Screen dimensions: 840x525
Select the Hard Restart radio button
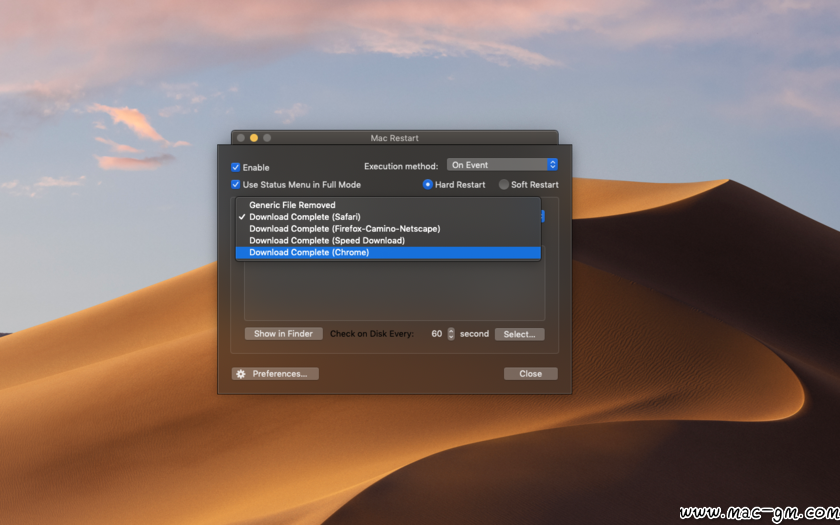(428, 184)
